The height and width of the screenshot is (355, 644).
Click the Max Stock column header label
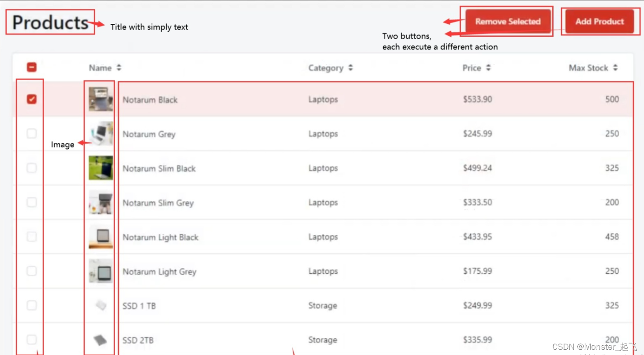[x=588, y=68]
